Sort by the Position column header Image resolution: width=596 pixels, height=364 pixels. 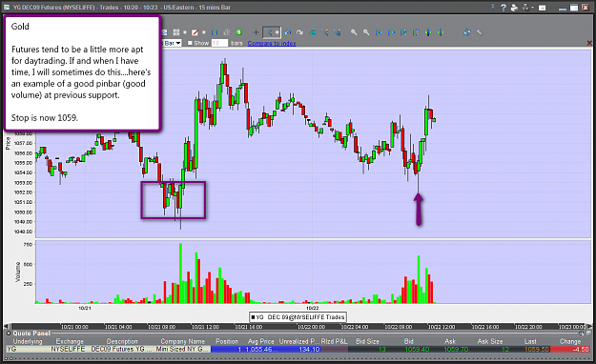coord(227,341)
